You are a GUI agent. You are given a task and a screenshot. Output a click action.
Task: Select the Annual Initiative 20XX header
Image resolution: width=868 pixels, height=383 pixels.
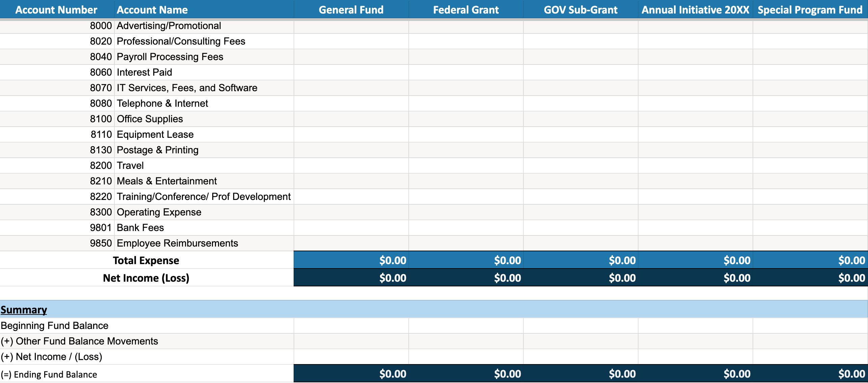click(695, 10)
